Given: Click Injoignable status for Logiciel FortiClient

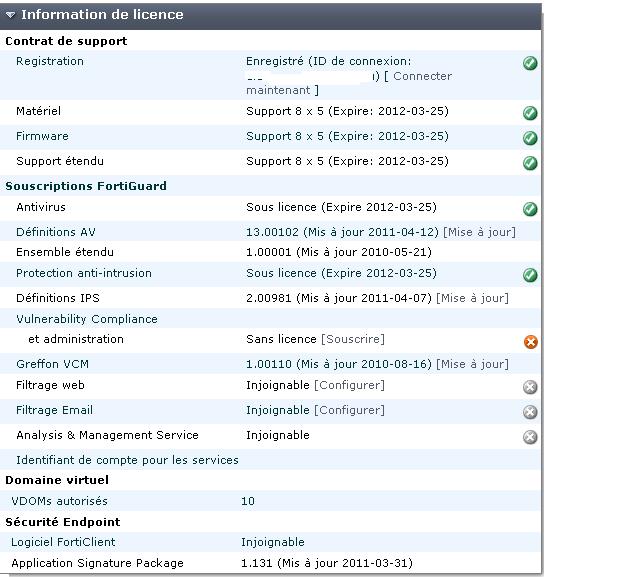Looking at the screenshot, I should [273, 542].
